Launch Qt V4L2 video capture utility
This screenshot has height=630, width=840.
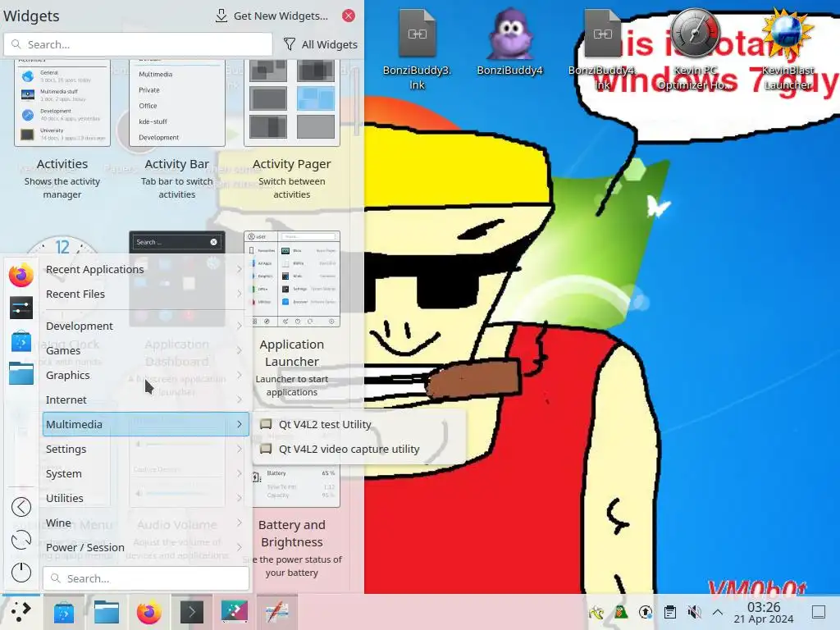point(359,449)
